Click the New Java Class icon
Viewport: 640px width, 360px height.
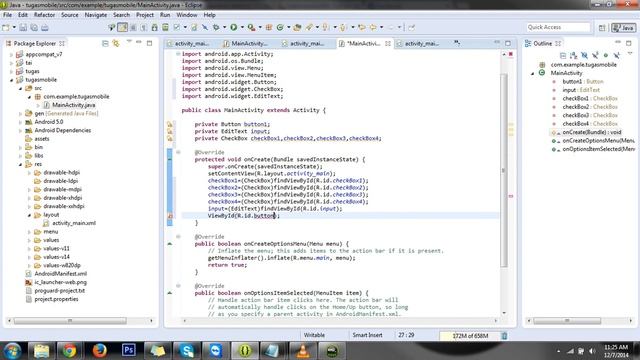280,27
